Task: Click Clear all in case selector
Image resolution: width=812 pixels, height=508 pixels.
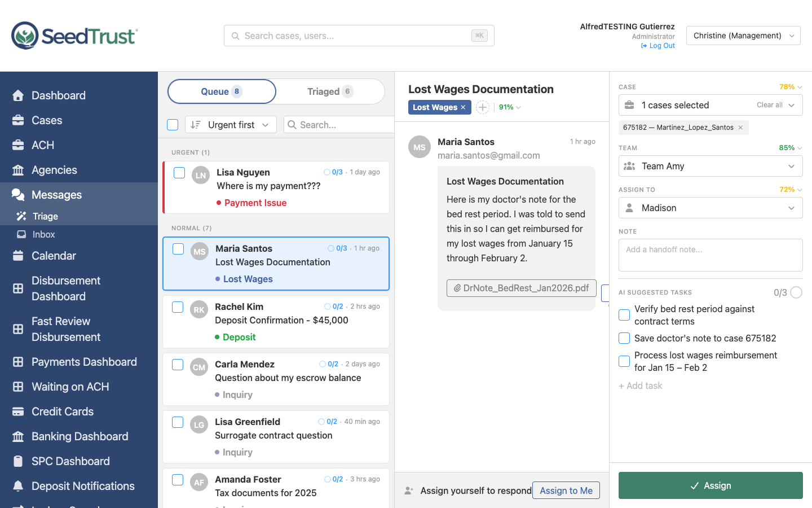Action: 770,105
